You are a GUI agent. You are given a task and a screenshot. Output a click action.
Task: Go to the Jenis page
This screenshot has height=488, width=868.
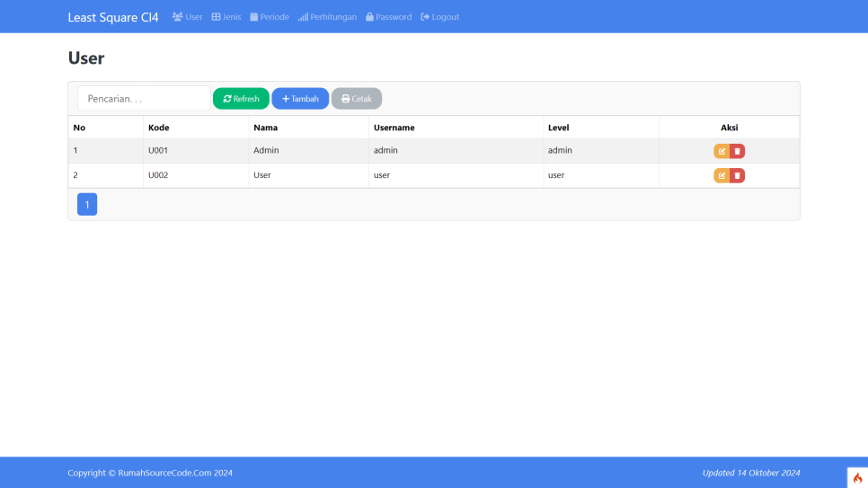[226, 17]
